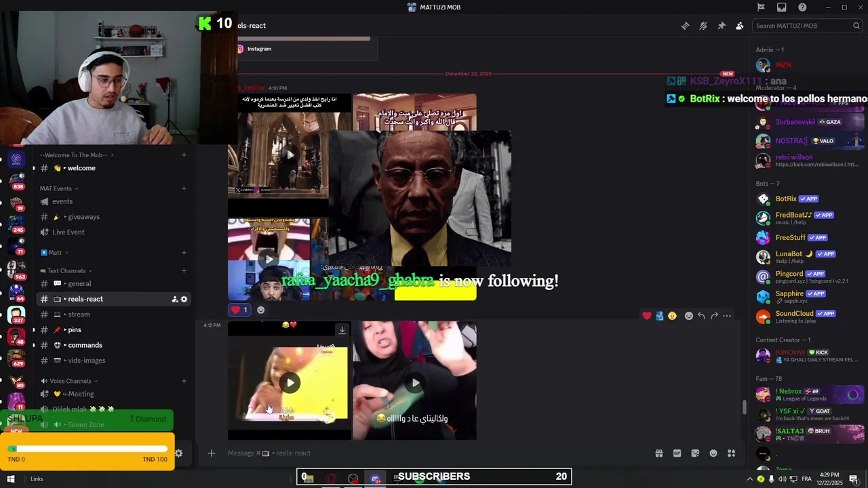868x488 pixels.
Task: Open the events channel
Action: [113, 201]
